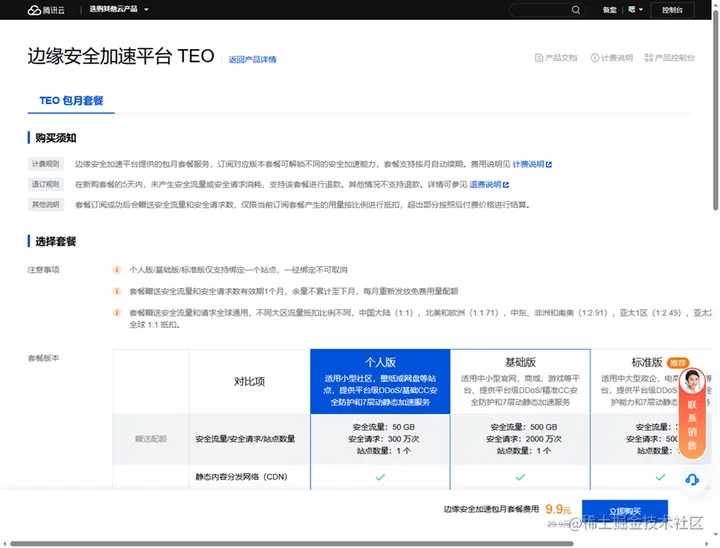Click the 产品文档 document icon
This screenshot has height=548, width=720.
tap(539, 58)
